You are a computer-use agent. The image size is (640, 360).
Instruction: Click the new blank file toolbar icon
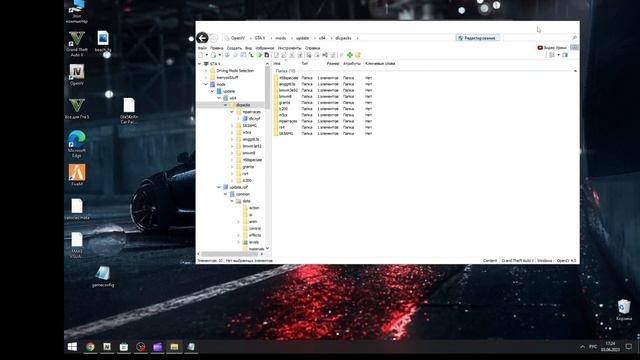(x=200, y=55)
